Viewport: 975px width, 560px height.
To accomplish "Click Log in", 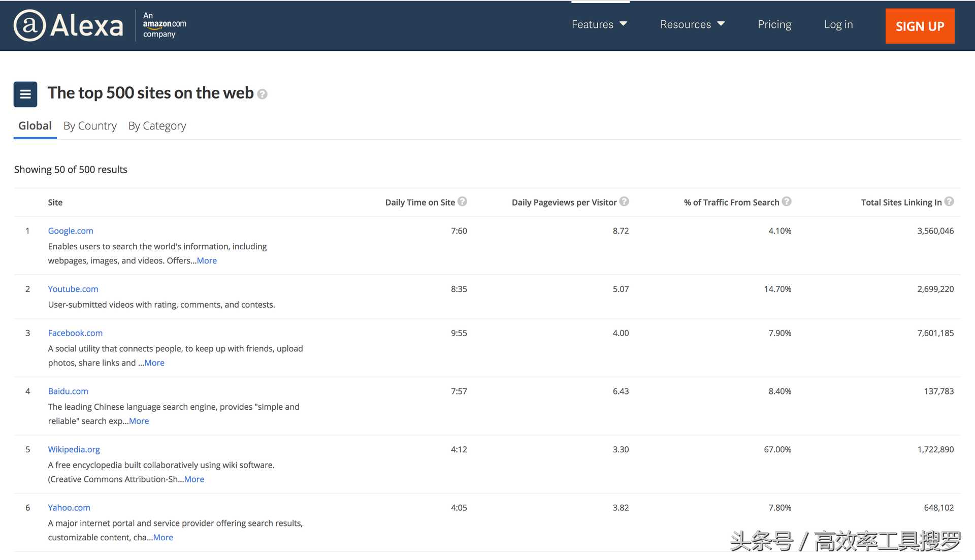I will click(x=838, y=24).
